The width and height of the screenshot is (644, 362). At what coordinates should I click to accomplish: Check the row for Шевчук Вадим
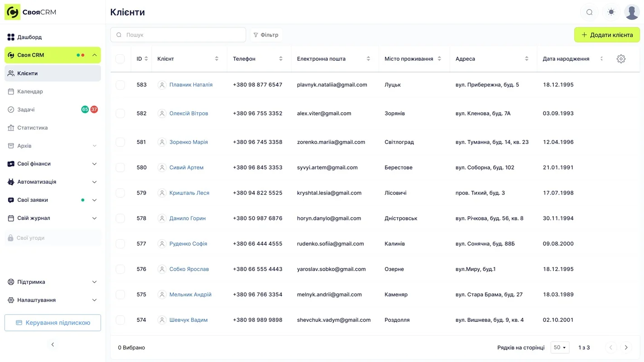coord(120,320)
